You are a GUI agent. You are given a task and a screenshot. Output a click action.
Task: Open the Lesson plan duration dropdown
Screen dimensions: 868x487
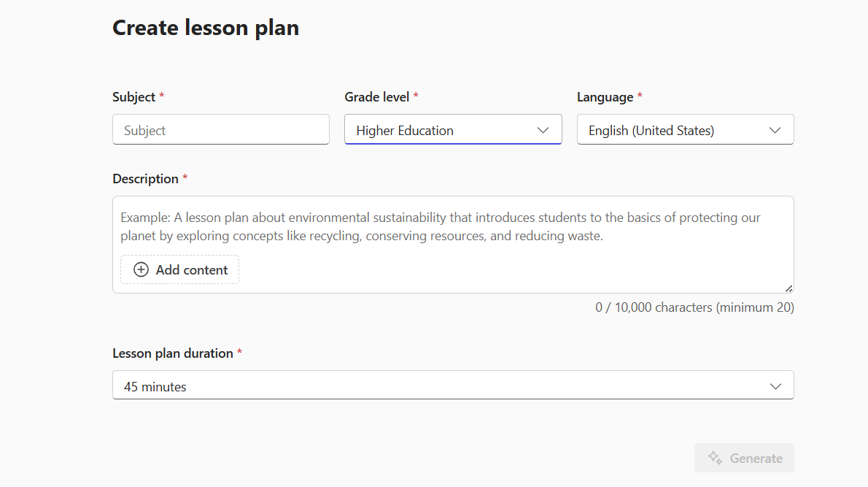coord(452,385)
